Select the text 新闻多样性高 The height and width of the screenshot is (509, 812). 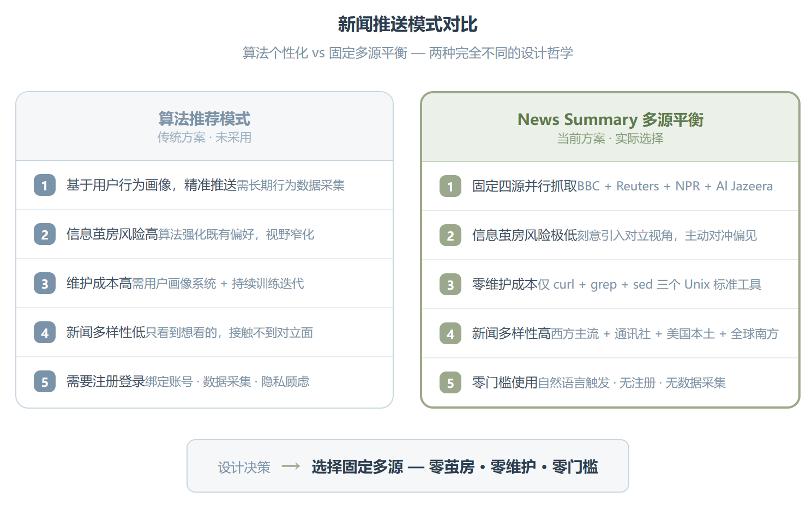512,333
